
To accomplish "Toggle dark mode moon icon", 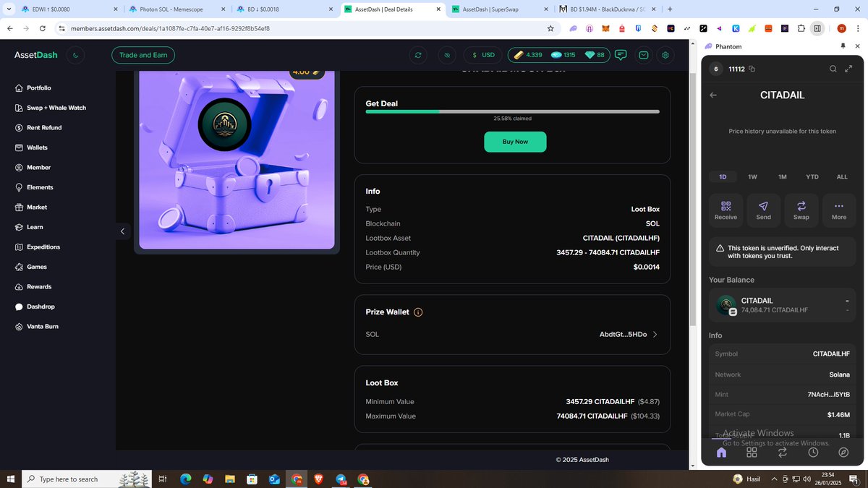I will click(76, 55).
